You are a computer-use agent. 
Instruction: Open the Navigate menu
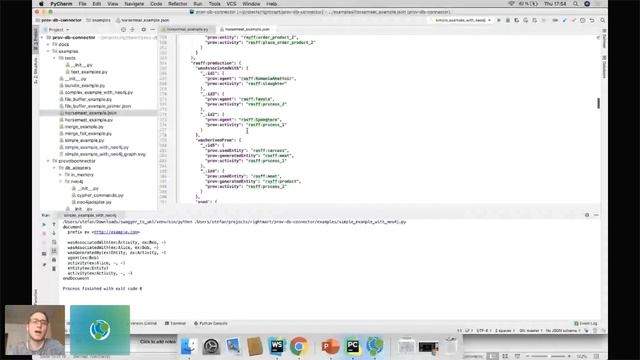click(x=134, y=4)
